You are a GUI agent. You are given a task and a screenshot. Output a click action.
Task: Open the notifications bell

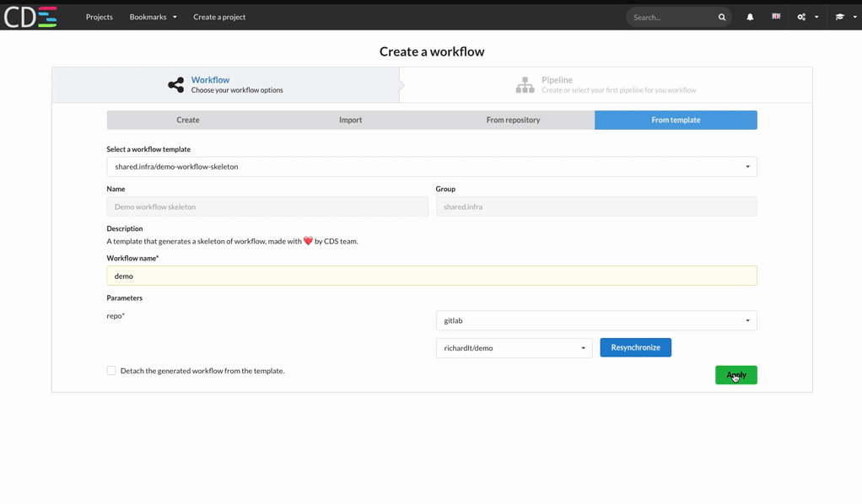(750, 17)
